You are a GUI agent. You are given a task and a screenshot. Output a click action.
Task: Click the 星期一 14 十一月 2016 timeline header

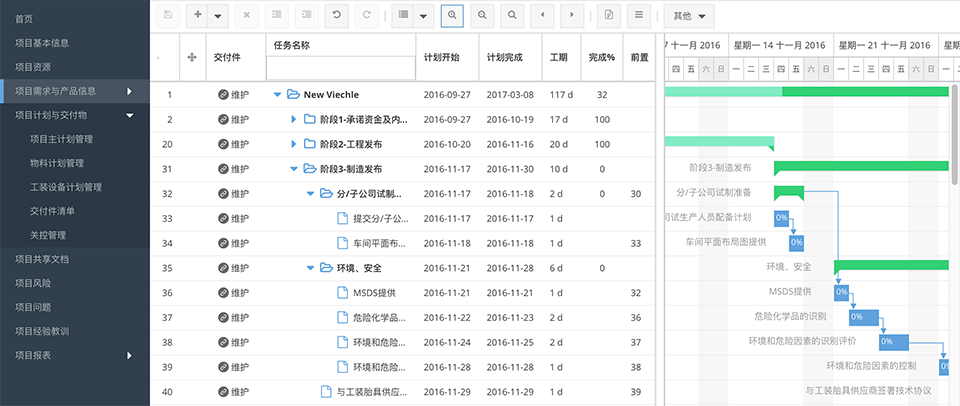tap(780, 45)
